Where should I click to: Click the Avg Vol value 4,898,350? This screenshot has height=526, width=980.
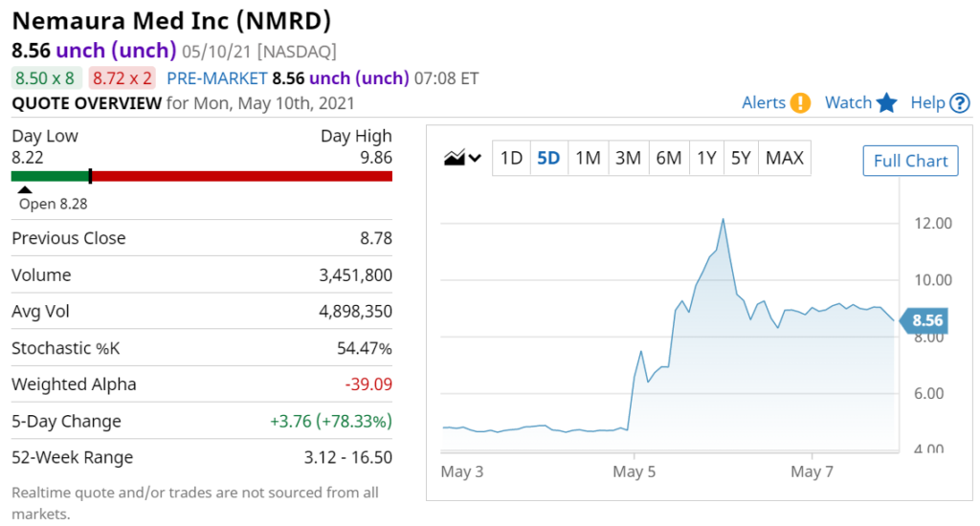[x=356, y=312]
